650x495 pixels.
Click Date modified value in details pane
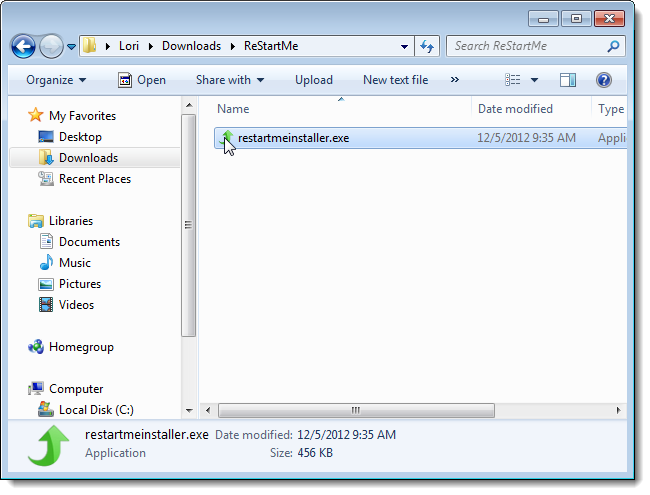[x=347, y=435]
